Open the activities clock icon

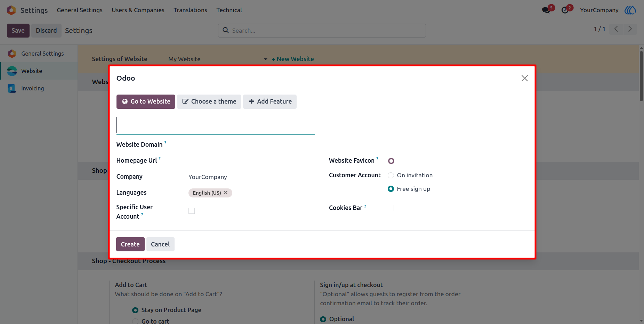565,10
